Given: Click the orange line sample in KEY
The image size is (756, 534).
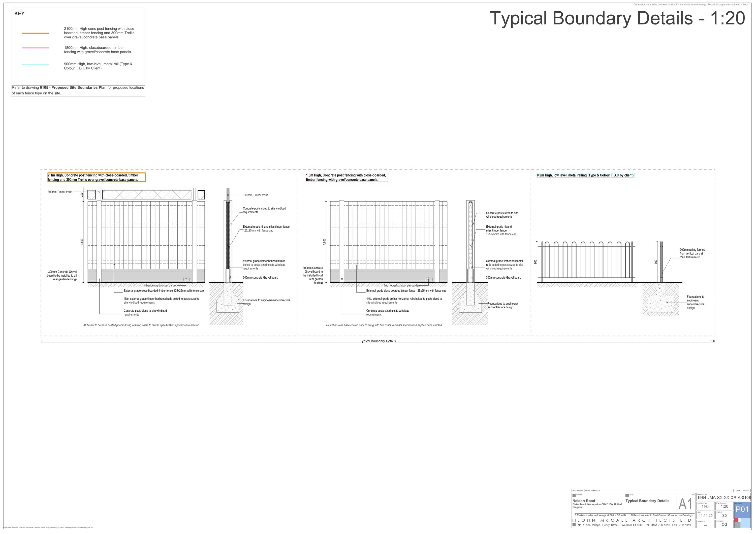Looking at the screenshot, I should pyautogui.click(x=35, y=33).
